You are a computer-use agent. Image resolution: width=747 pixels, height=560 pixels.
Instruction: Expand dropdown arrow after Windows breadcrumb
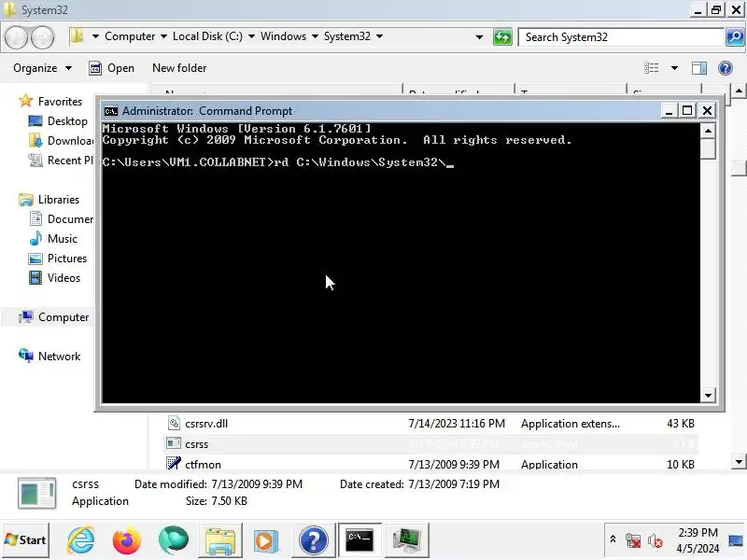pyautogui.click(x=315, y=36)
